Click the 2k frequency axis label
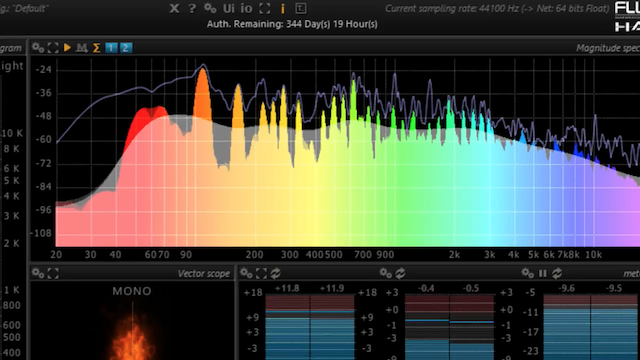 point(454,255)
